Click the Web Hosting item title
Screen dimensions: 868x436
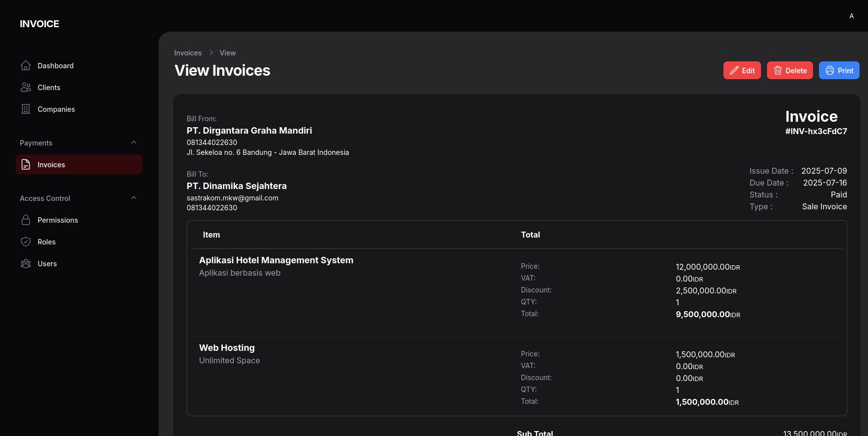pyautogui.click(x=227, y=348)
